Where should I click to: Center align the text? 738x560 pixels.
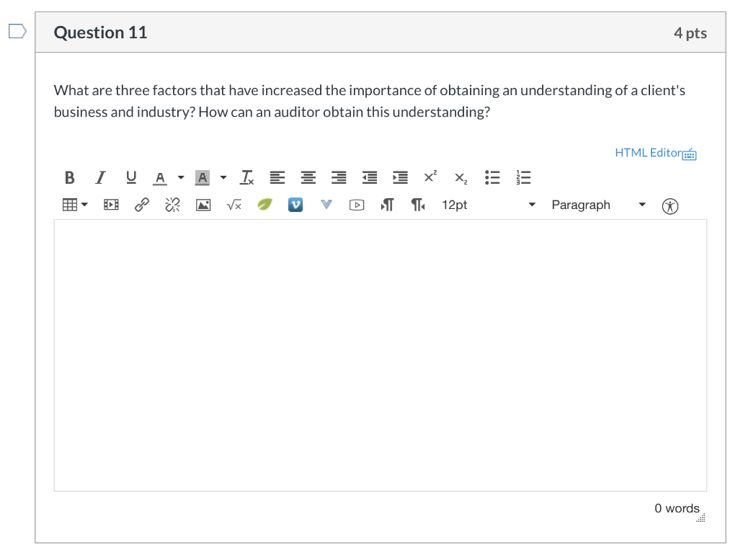pos(308,177)
